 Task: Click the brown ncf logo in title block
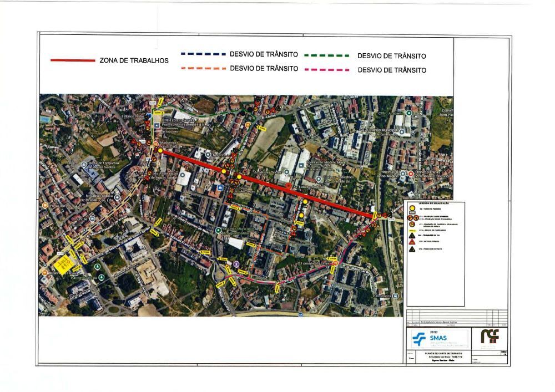click(x=490, y=337)
